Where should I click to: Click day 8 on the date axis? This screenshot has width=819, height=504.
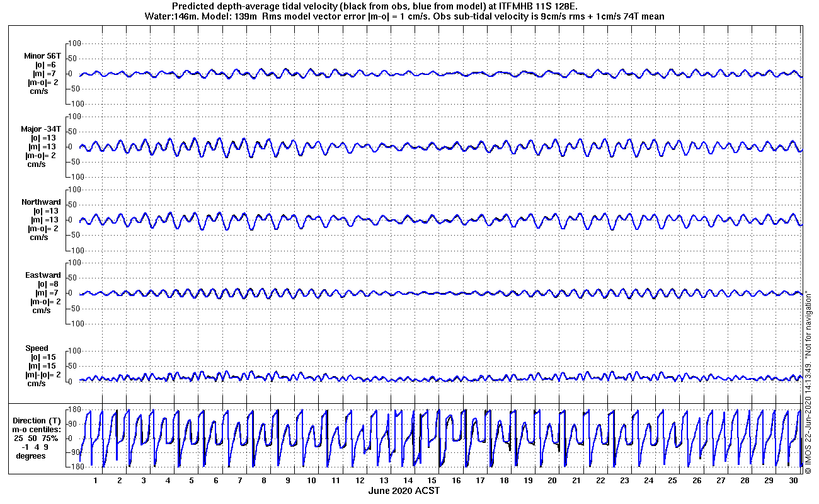pos(264,480)
